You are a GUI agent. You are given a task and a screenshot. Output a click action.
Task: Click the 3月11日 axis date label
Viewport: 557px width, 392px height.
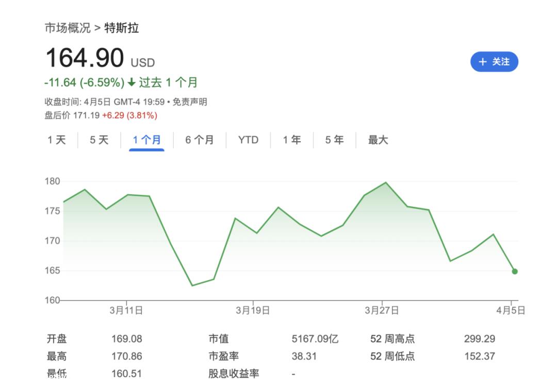(126, 311)
